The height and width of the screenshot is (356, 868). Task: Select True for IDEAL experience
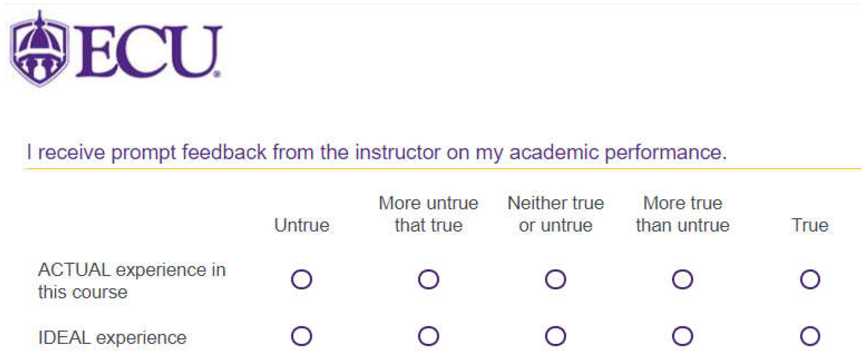pos(810,336)
